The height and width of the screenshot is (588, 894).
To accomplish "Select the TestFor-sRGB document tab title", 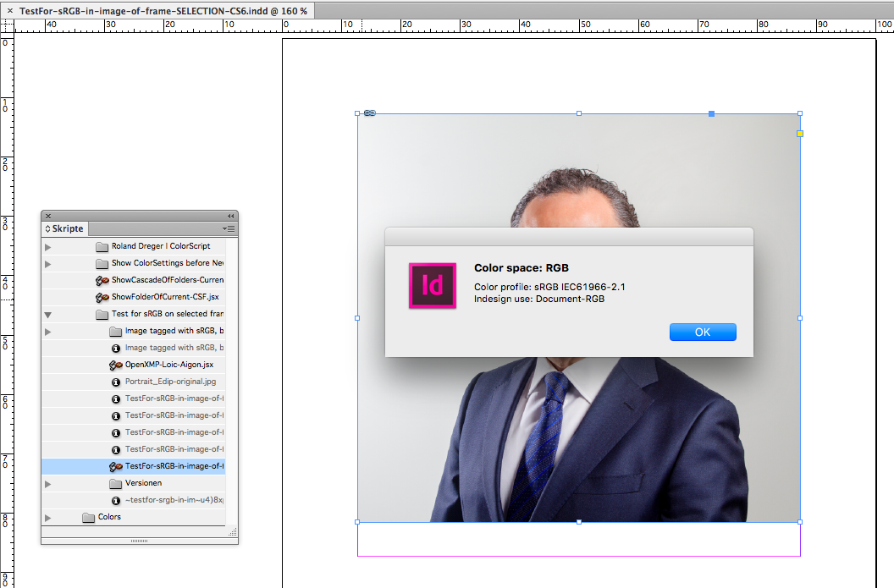I will click(x=163, y=11).
